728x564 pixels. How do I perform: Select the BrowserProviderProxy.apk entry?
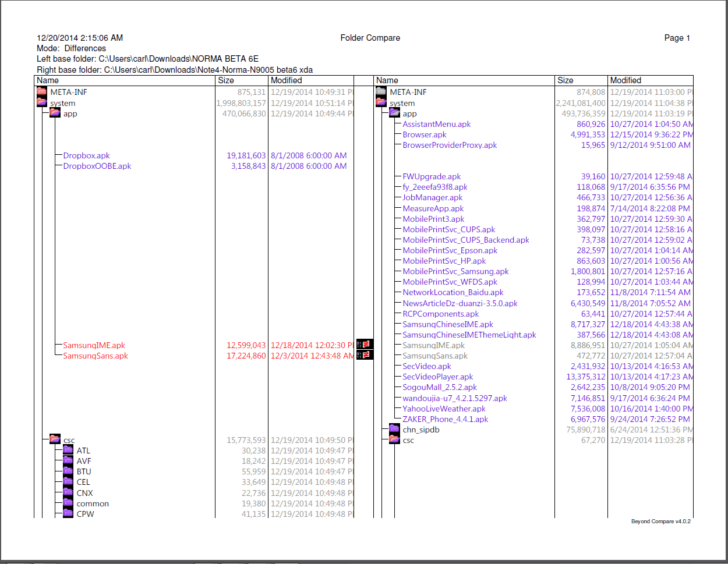450,145
